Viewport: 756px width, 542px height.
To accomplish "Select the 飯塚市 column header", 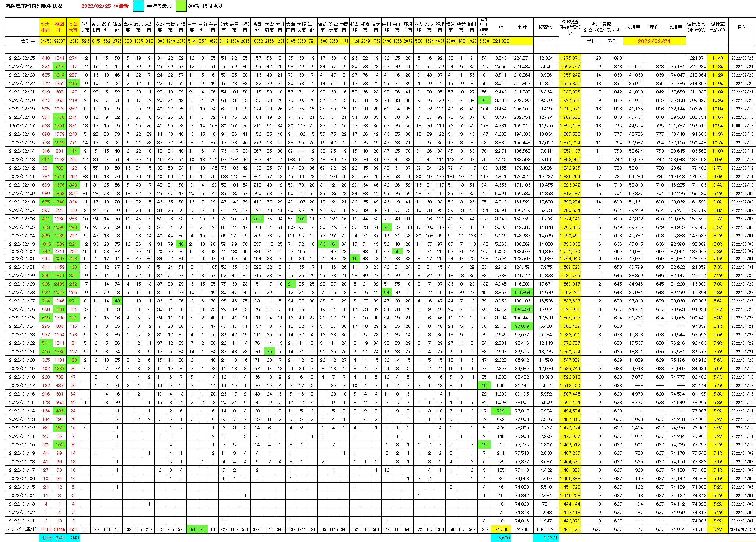I will pos(440,27).
